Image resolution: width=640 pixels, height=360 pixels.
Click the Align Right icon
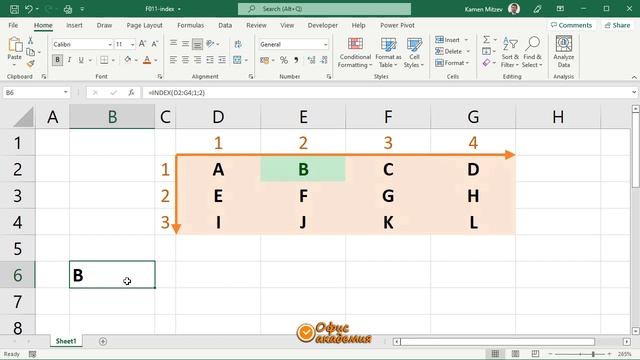click(198, 60)
